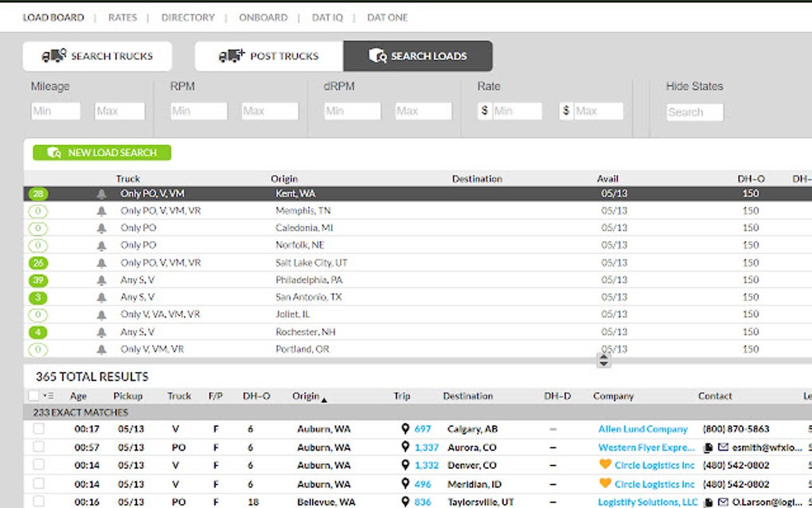Click the Hide States search field
Viewport: 812px width, 508px height.
coord(693,111)
